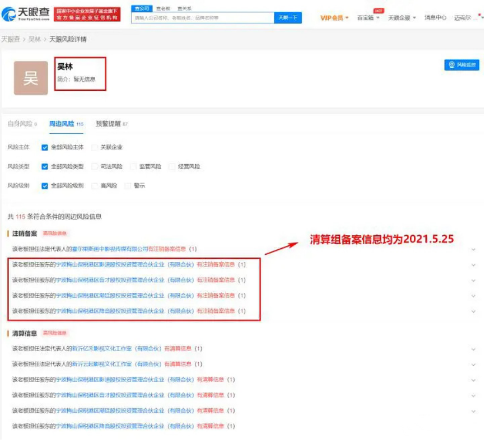Open the red 官方备案企业征信机构 banner

[87, 14]
